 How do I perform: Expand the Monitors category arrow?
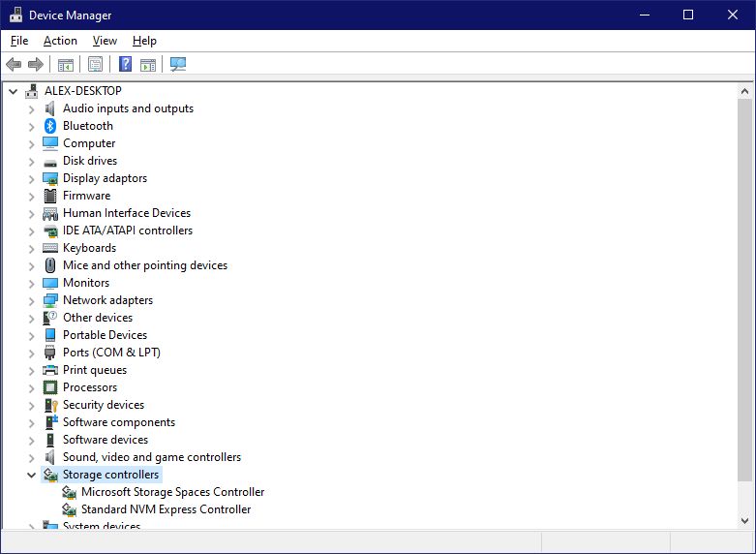31,284
